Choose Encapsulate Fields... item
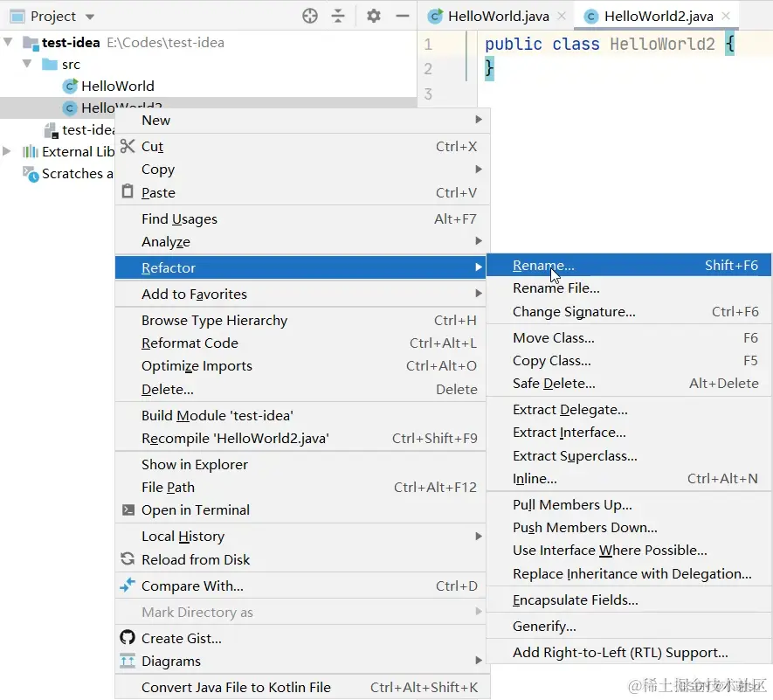The height and width of the screenshot is (700, 773). pos(629,600)
